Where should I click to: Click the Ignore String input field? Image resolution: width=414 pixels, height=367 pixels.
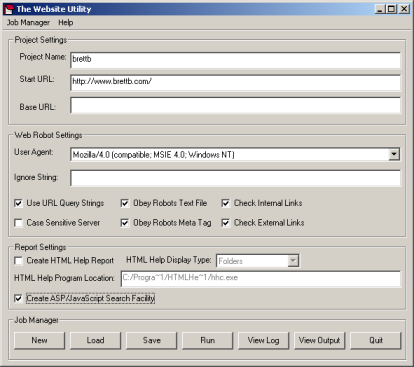point(235,178)
